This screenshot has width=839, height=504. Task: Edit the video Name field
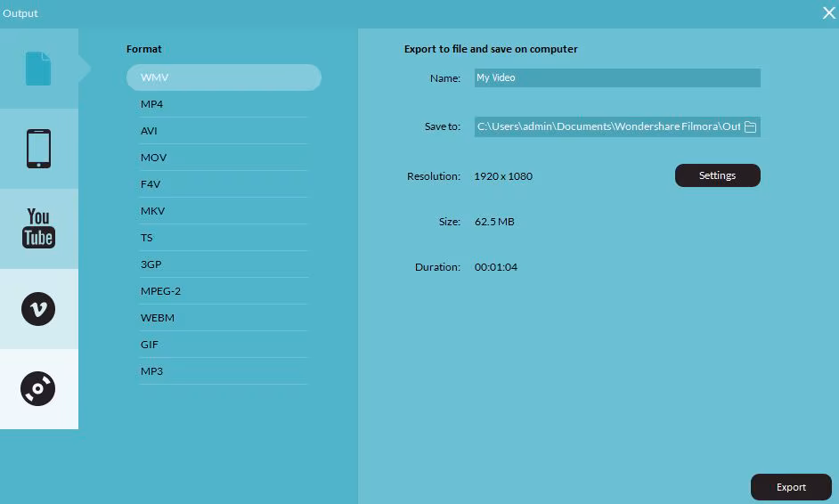[x=617, y=77]
